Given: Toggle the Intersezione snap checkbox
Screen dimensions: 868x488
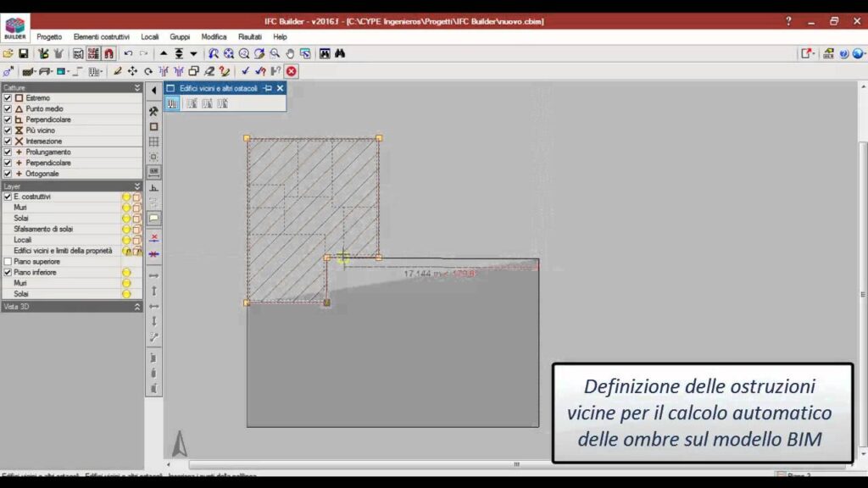Looking at the screenshot, I should 8,141.
